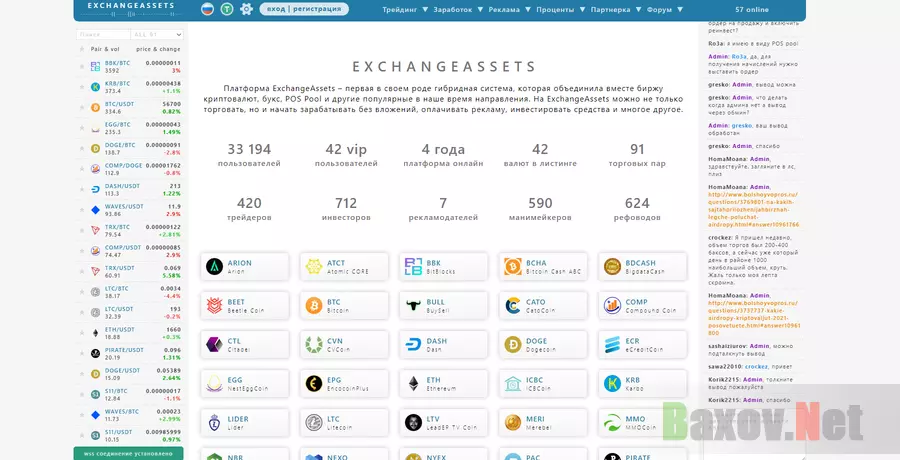Click the CTL Citadel logo
Screen dimensions: 900x460
(214, 345)
